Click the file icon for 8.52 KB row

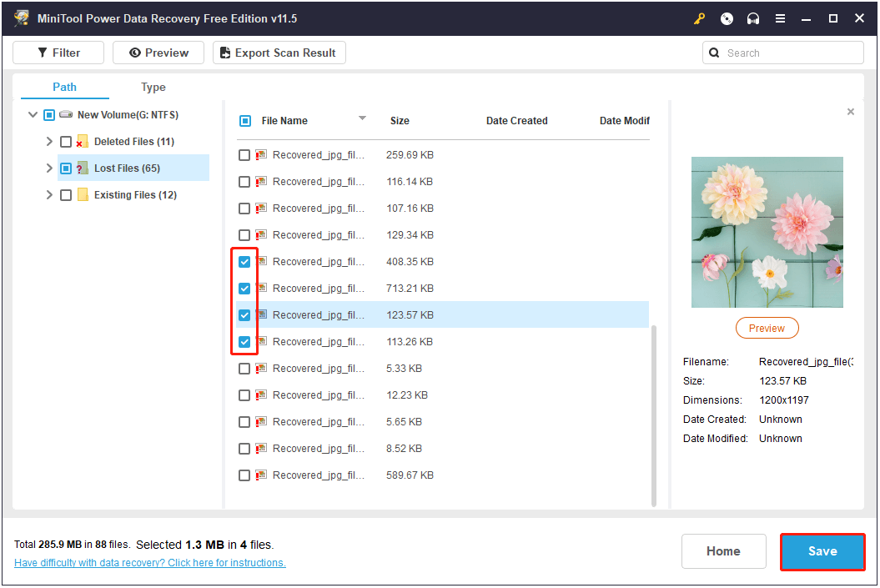click(261, 448)
